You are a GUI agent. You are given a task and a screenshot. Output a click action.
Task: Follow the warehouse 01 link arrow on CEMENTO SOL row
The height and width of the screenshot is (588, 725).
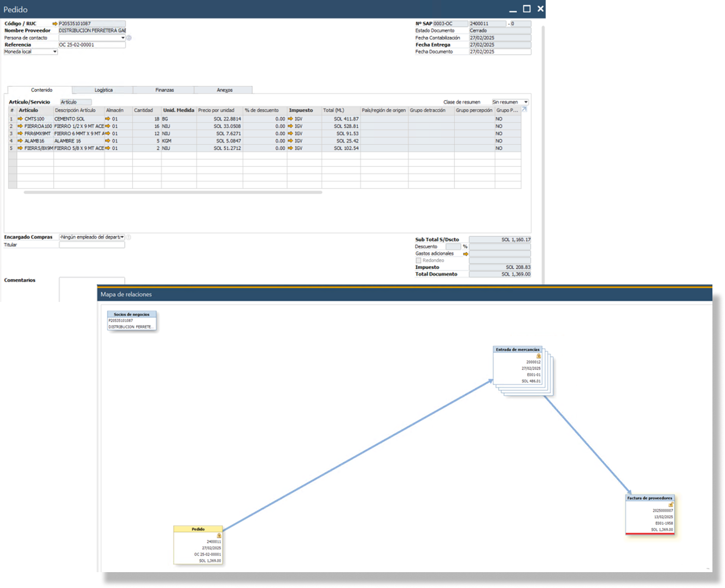tap(108, 119)
